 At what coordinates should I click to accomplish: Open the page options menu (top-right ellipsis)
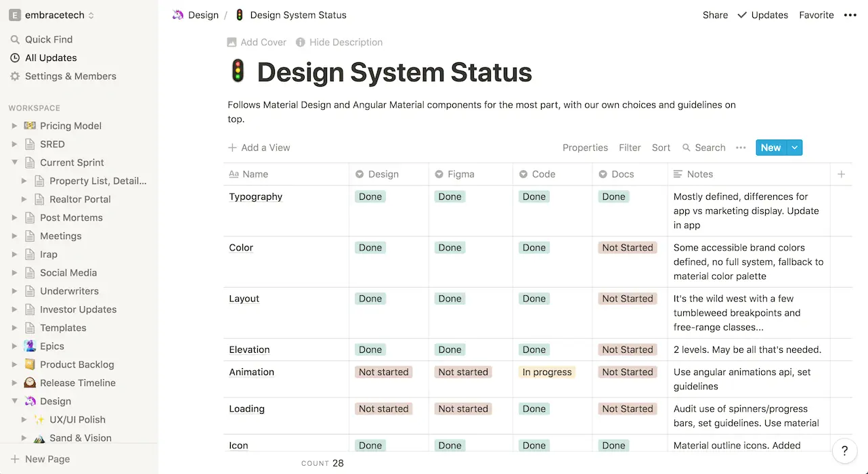850,14
